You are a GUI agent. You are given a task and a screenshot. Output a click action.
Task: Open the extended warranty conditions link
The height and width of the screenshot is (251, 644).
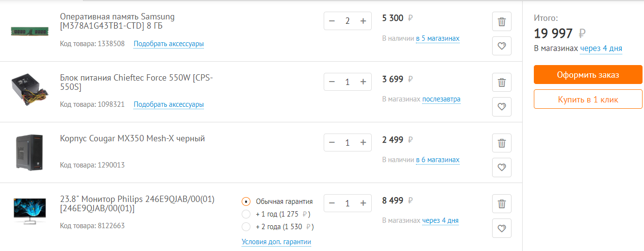tap(276, 242)
